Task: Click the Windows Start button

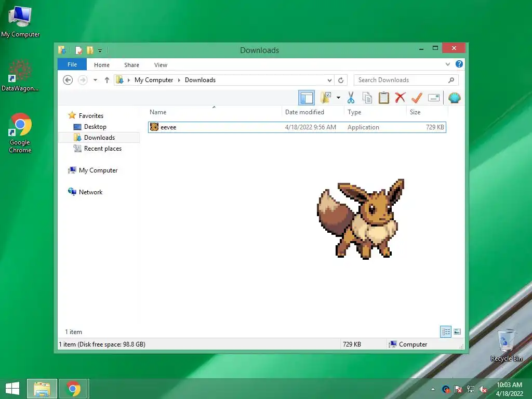Action: 12,389
